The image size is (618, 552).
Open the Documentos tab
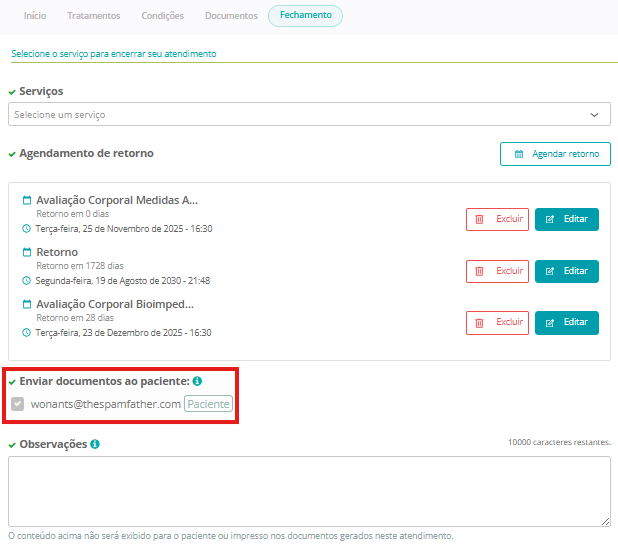(x=231, y=16)
